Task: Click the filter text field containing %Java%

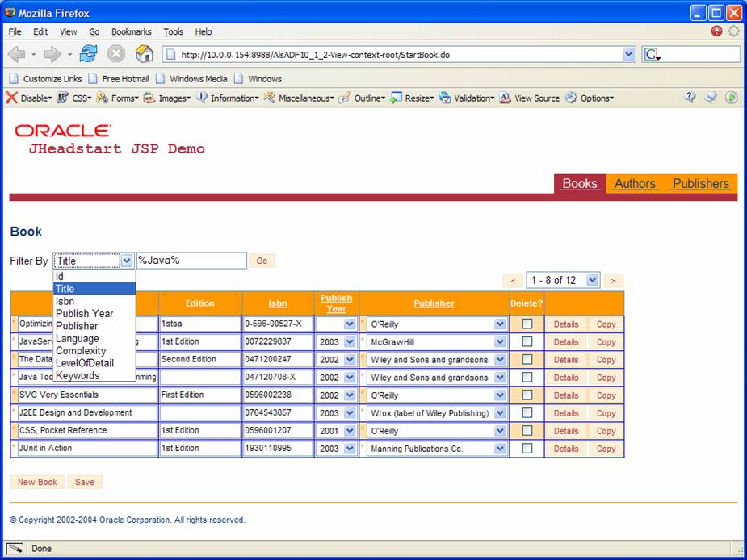Action: pos(191,261)
